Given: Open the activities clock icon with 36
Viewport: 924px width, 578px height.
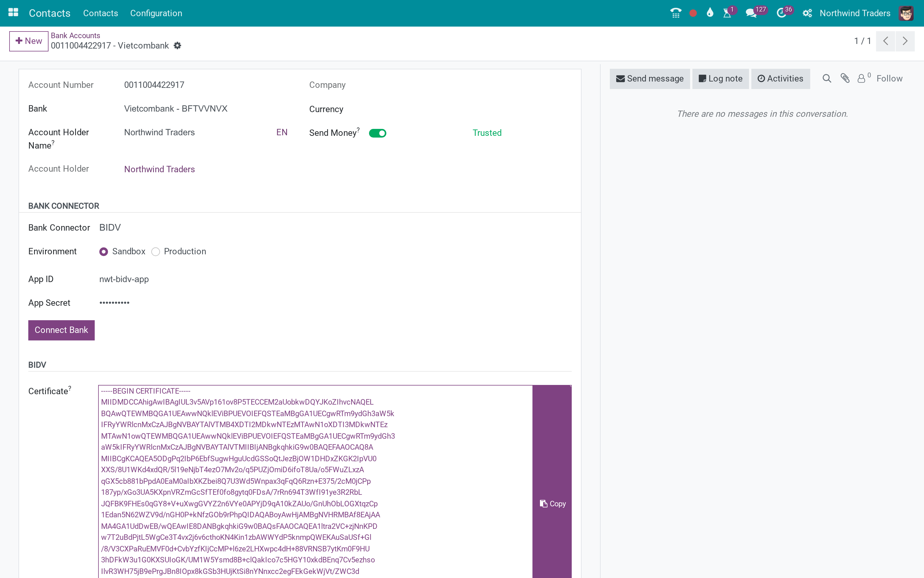Looking at the screenshot, I should click(781, 13).
